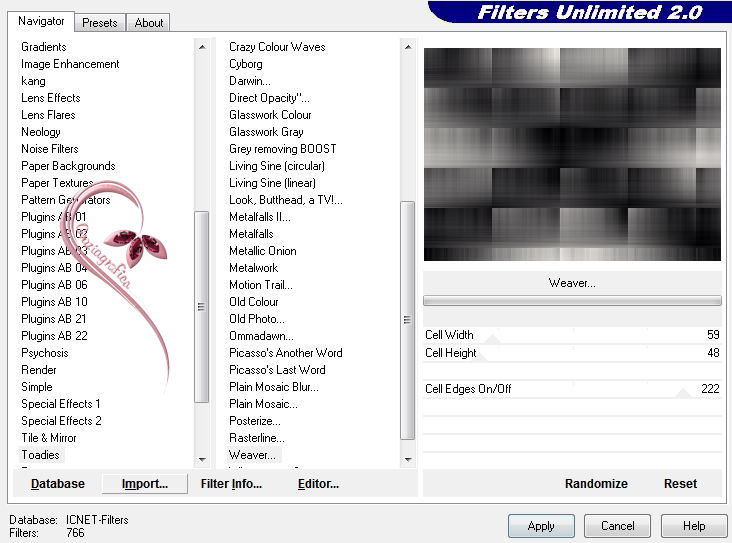Open the Help button

point(694,526)
